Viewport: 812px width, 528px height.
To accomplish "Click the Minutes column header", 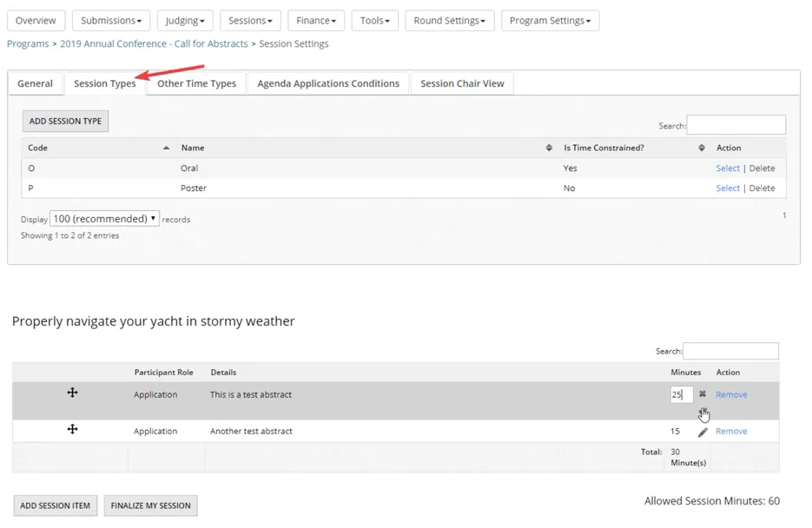I will pos(686,373).
